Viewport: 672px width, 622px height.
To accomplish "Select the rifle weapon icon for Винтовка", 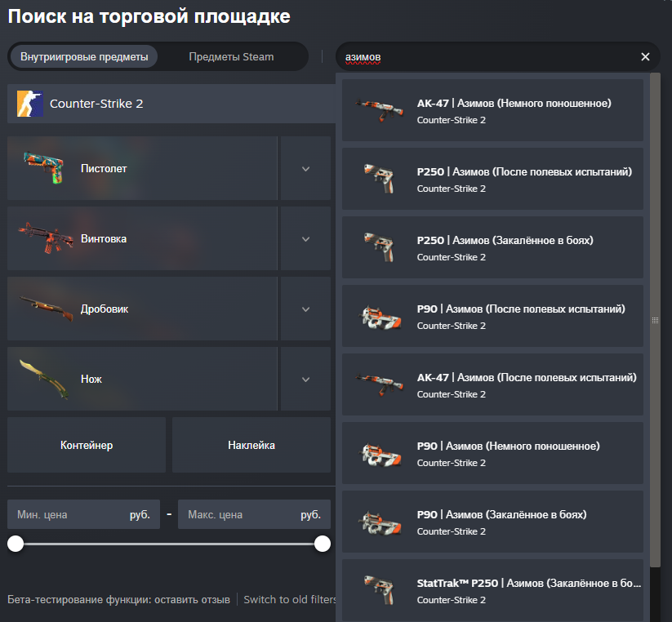I will click(46, 238).
